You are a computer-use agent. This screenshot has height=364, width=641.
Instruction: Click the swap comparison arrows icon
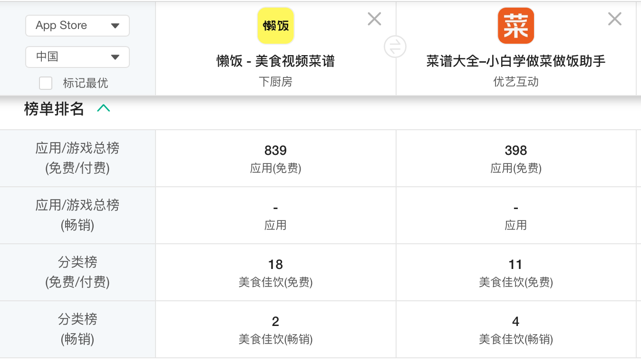[395, 46]
